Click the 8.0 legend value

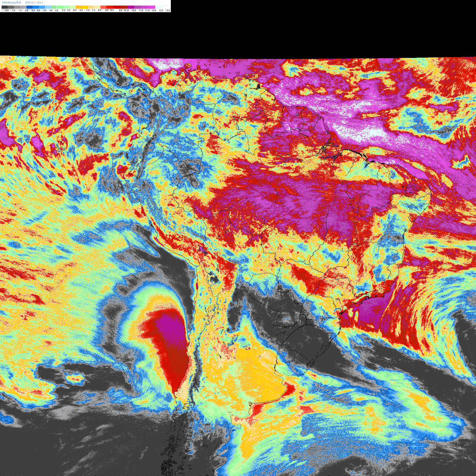coord(99,10)
